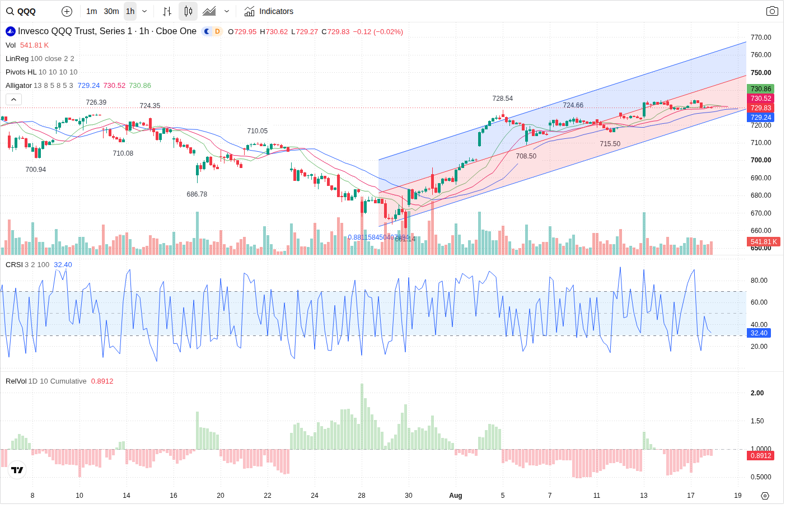This screenshot has height=532, width=795.
Task: Open the chart style dropdown chevron
Action: 227,11
